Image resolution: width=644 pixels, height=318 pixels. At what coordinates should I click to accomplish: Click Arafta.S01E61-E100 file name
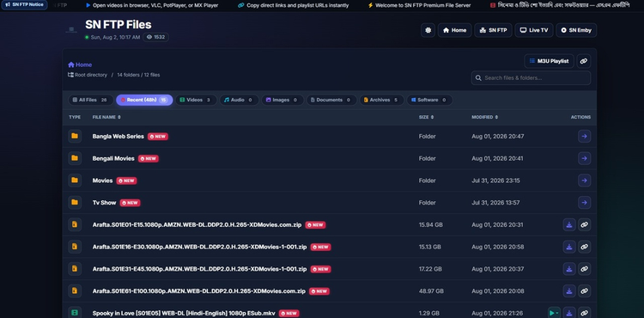199,291
